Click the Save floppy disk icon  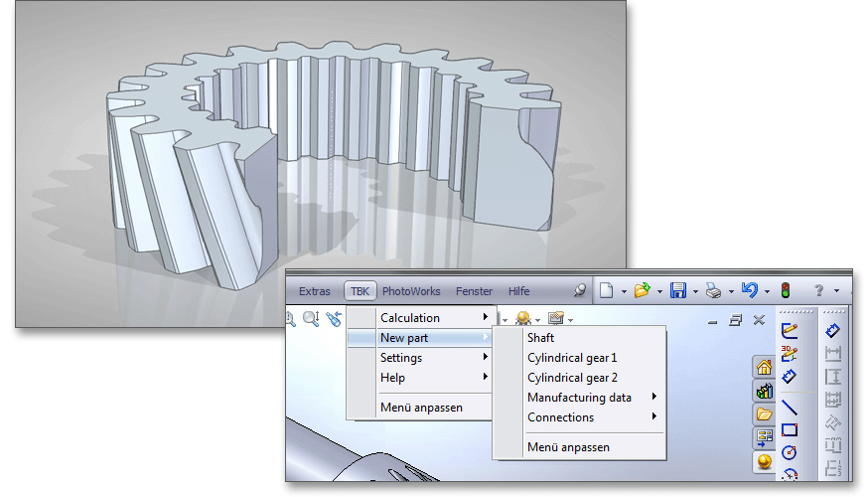pos(678,290)
